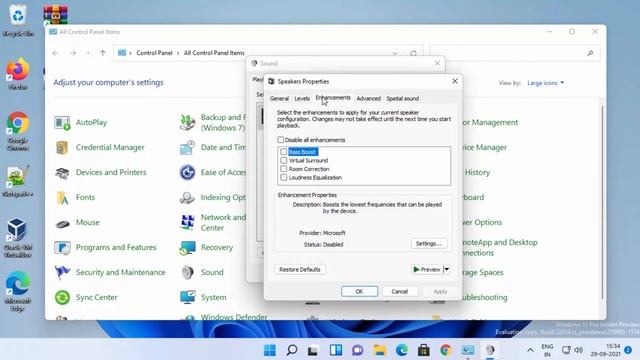Open enhancement Settings... button
The height and width of the screenshot is (360, 640).
tap(429, 244)
